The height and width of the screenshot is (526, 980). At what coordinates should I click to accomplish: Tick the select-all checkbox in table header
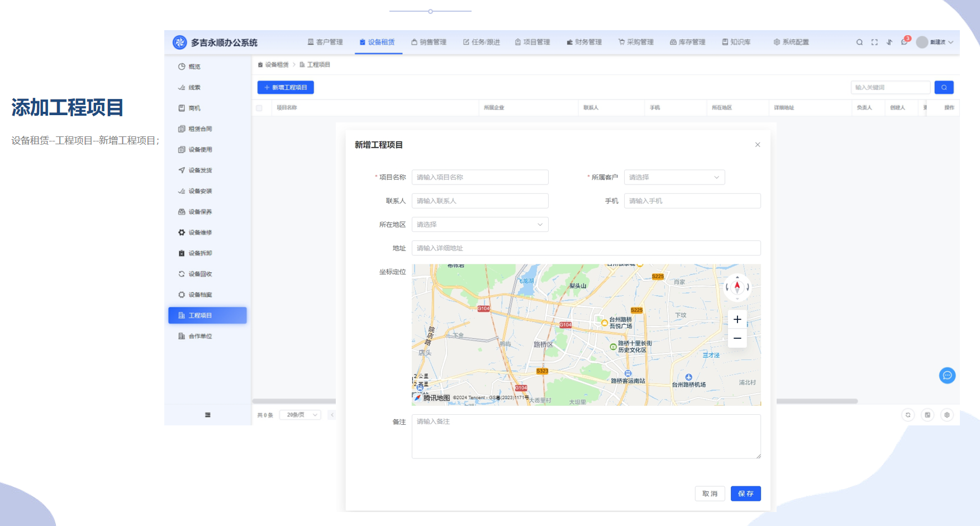259,108
